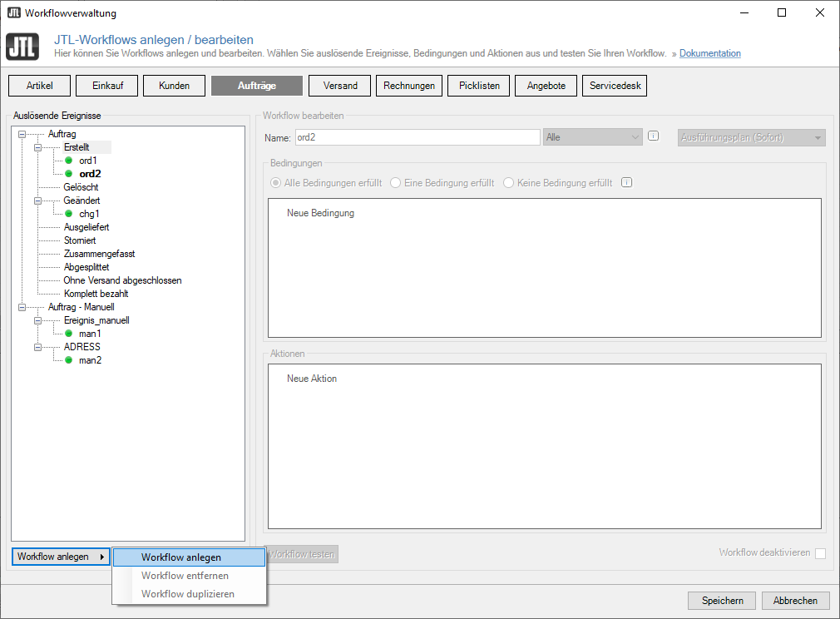Open the Workflow anlegen split button menu
Screen dimensions: 840x619
pos(61,557)
